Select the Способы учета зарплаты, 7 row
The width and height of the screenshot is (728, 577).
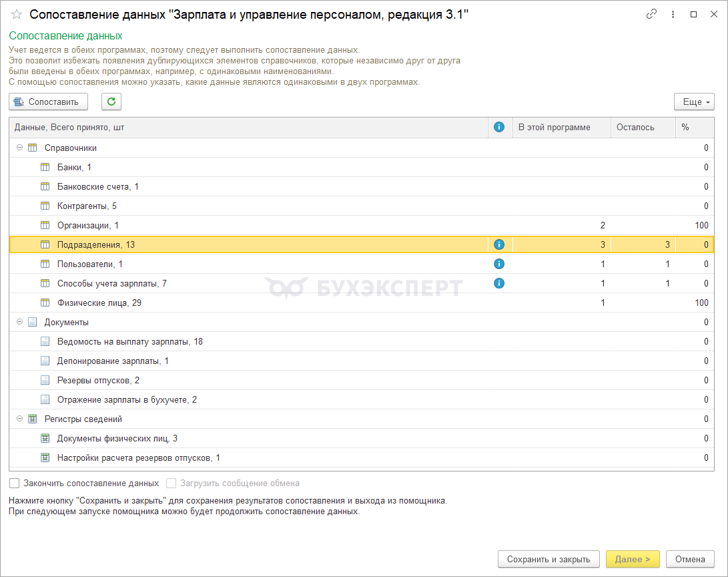[361, 283]
